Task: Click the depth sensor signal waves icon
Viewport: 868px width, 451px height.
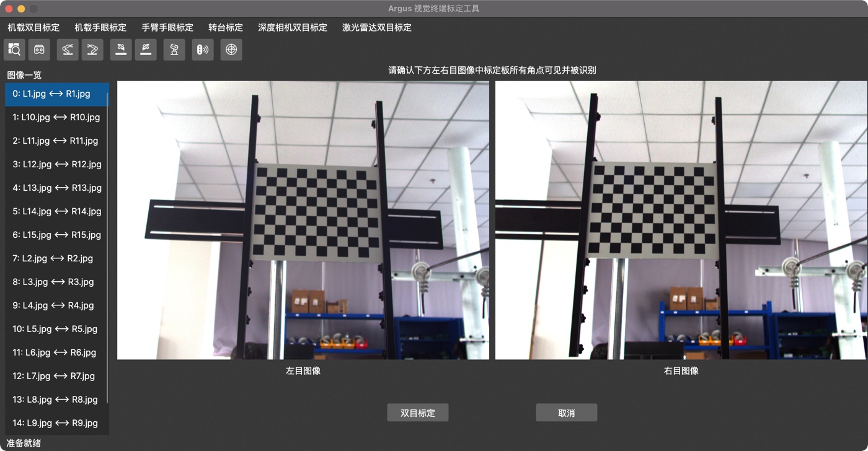Action: click(203, 50)
